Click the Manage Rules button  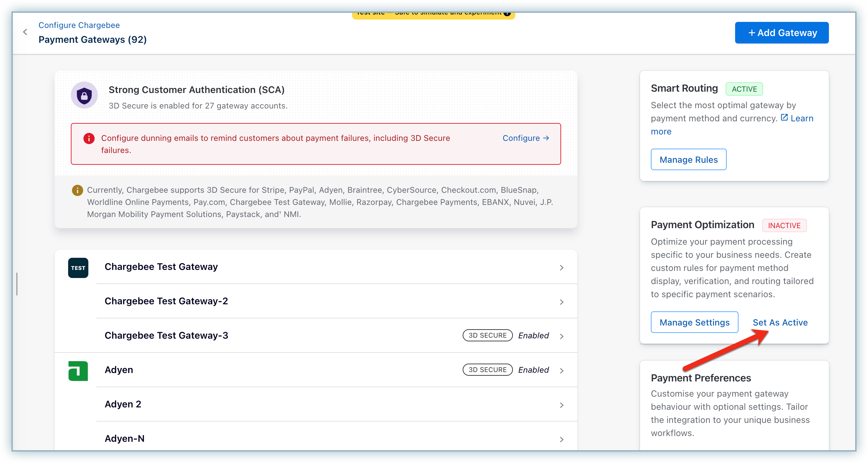coord(688,160)
